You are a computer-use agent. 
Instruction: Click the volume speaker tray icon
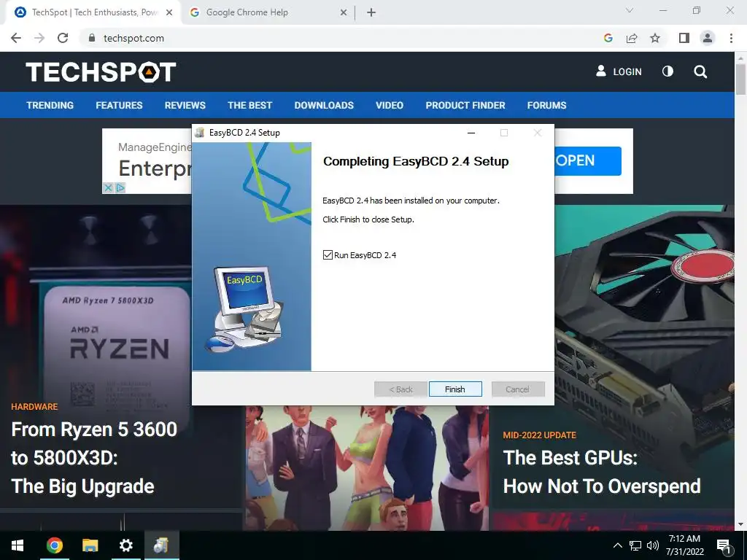click(653, 545)
